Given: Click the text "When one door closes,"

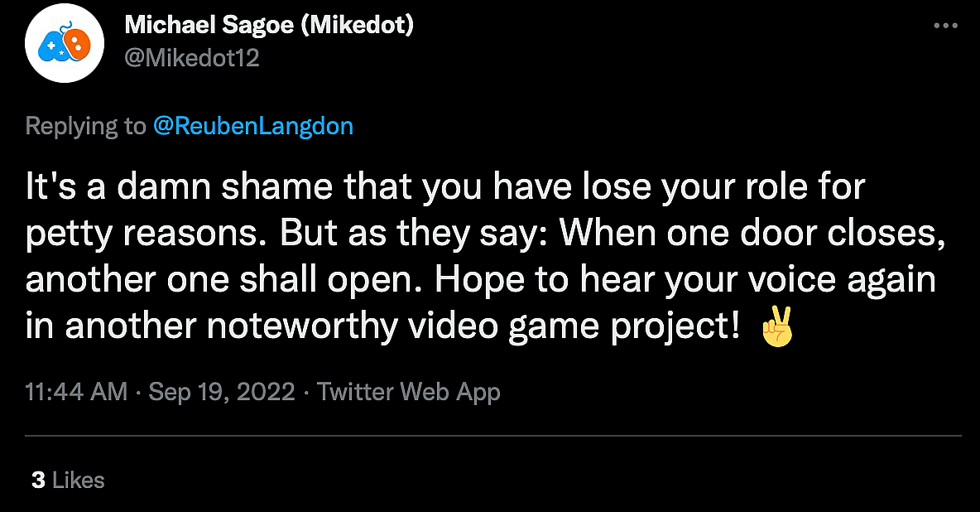Looking at the screenshot, I should pos(753,234).
